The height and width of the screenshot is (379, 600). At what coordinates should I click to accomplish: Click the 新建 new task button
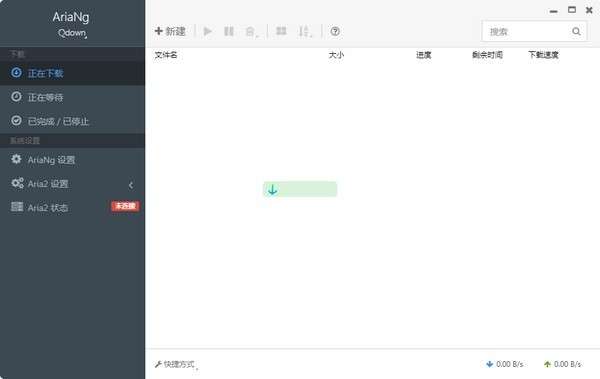tap(170, 31)
